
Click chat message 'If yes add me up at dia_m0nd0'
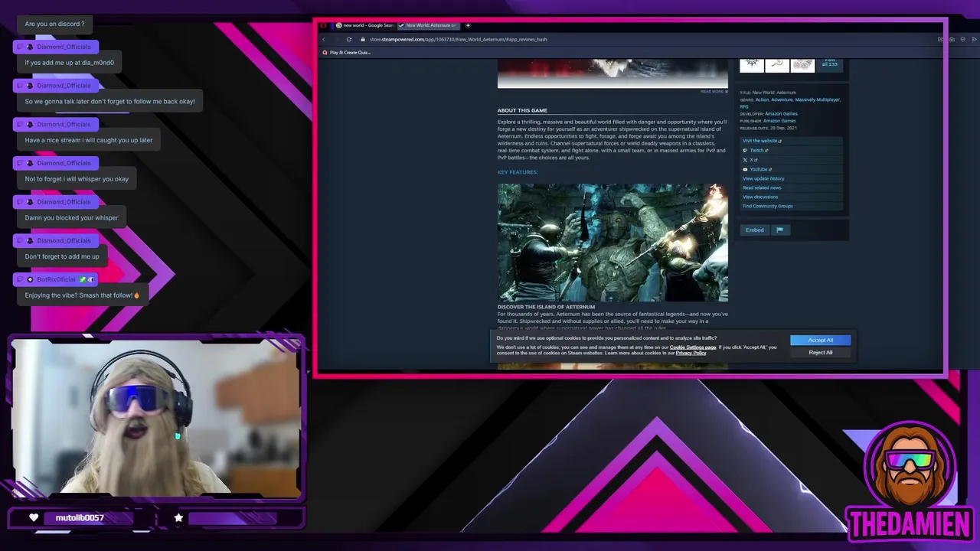(69, 63)
